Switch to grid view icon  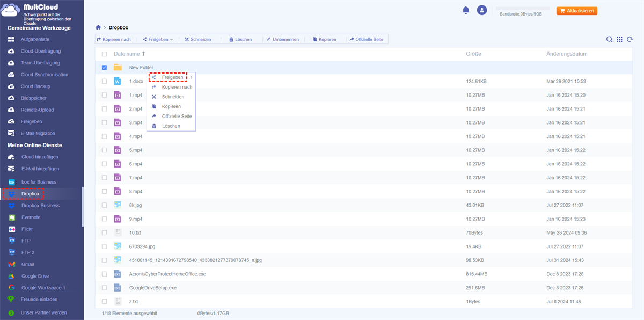tap(619, 39)
